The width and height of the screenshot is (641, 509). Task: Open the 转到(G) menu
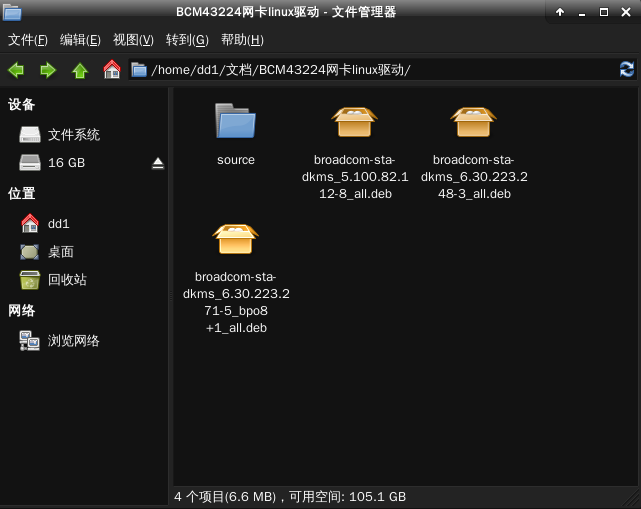pyautogui.click(x=186, y=40)
